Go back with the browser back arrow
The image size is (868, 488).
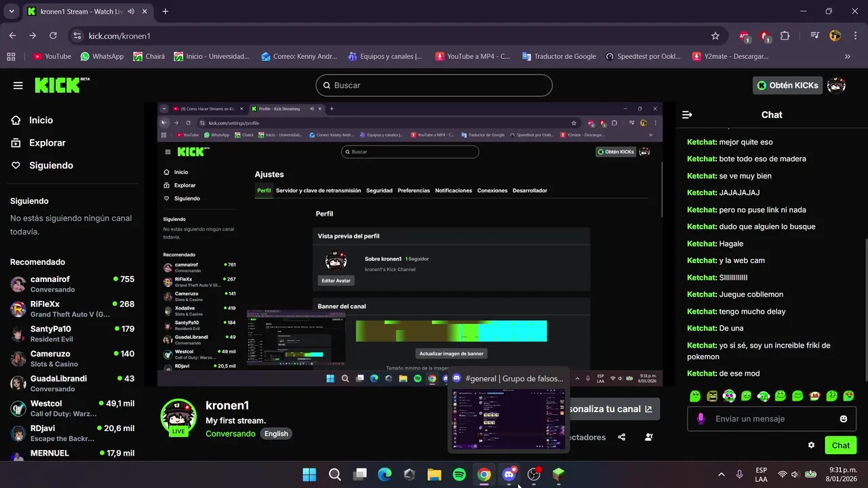(13, 36)
